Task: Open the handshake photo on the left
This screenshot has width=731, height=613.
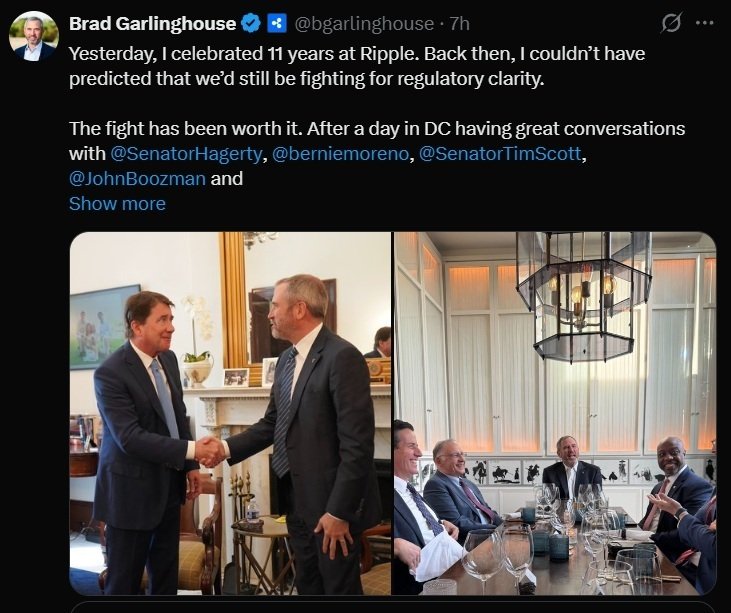Action: [230, 413]
